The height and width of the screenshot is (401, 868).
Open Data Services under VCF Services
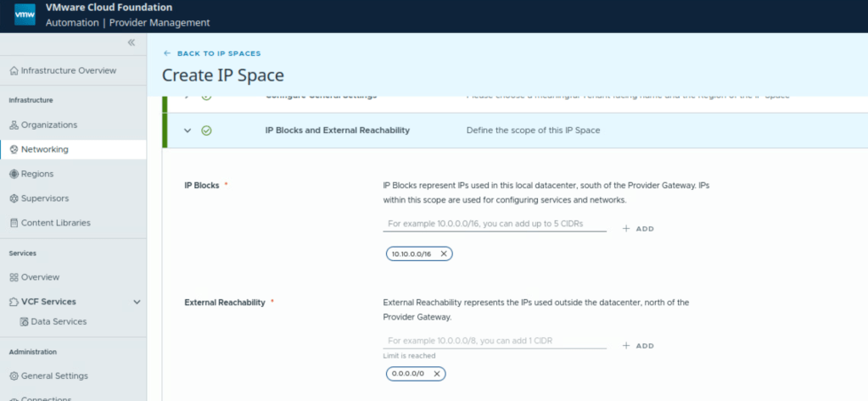point(58,322)
